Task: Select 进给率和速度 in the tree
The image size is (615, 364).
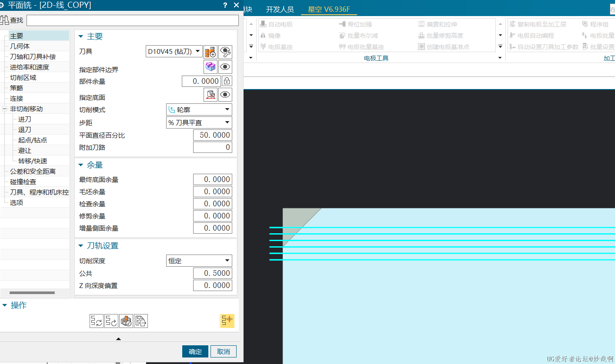Action: click(x=30, y=67)
